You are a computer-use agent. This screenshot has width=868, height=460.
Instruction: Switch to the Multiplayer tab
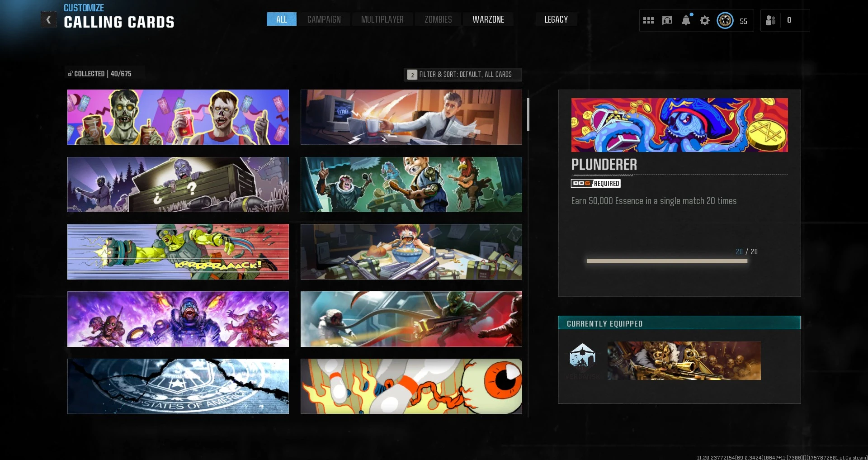(x=382, y=19)
